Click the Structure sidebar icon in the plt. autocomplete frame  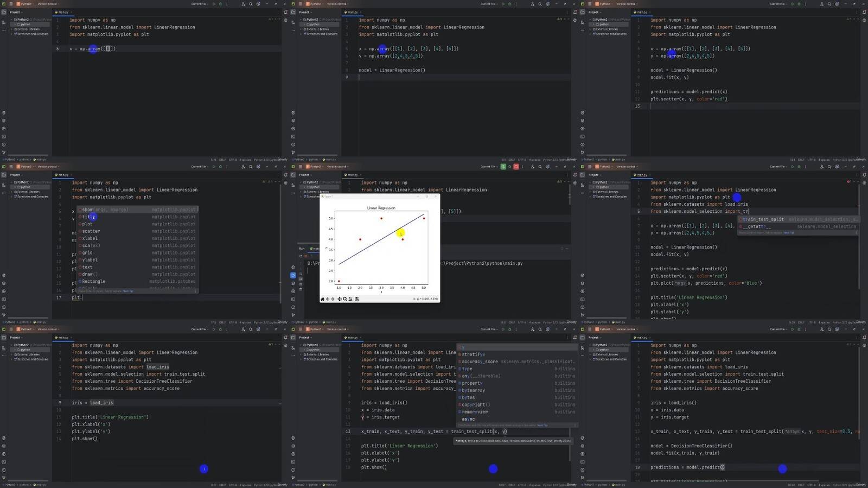[x=4, y=185]
